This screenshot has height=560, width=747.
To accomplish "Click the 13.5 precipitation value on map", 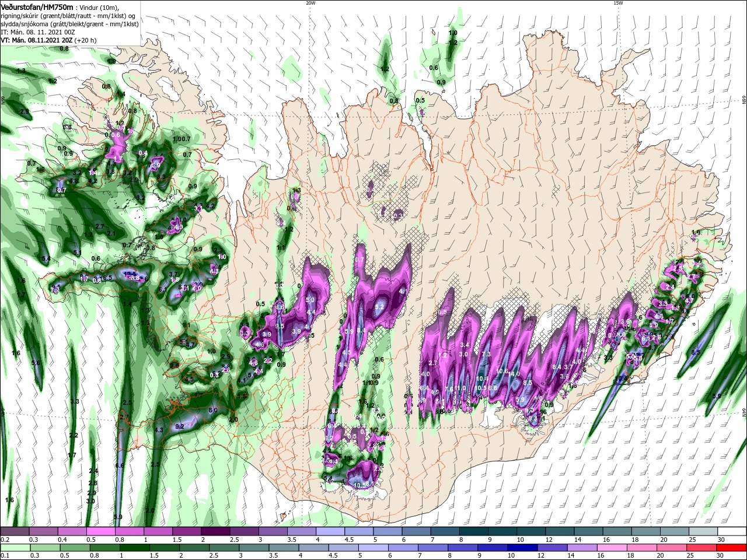I will (130, 274).
